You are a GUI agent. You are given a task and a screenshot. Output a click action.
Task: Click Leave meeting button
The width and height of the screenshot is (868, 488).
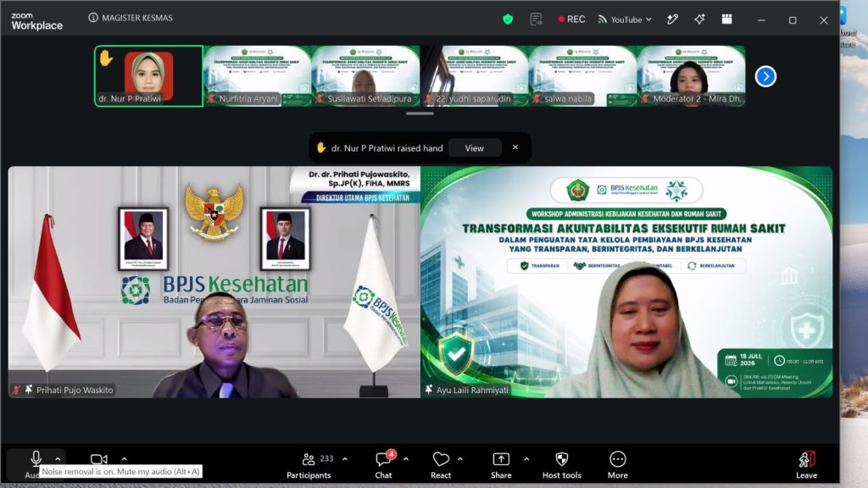[x=807, y=465]
